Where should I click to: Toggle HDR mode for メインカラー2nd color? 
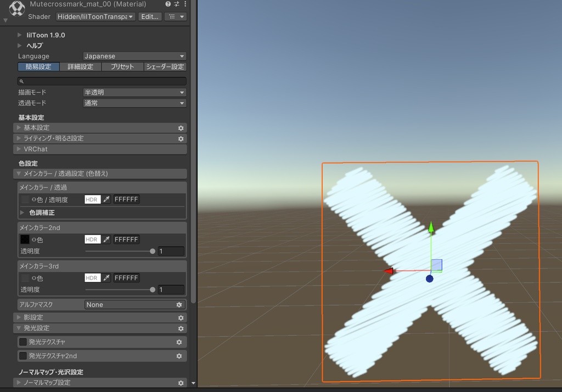(x=92, y=239)
